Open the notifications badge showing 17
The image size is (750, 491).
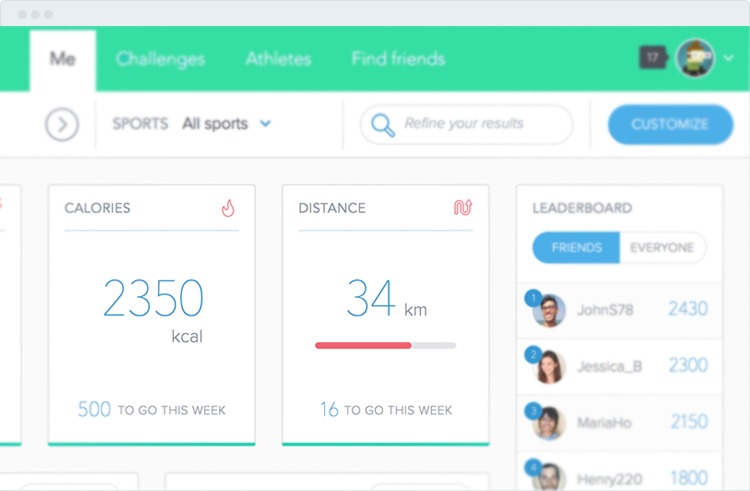tap(652, 58)
